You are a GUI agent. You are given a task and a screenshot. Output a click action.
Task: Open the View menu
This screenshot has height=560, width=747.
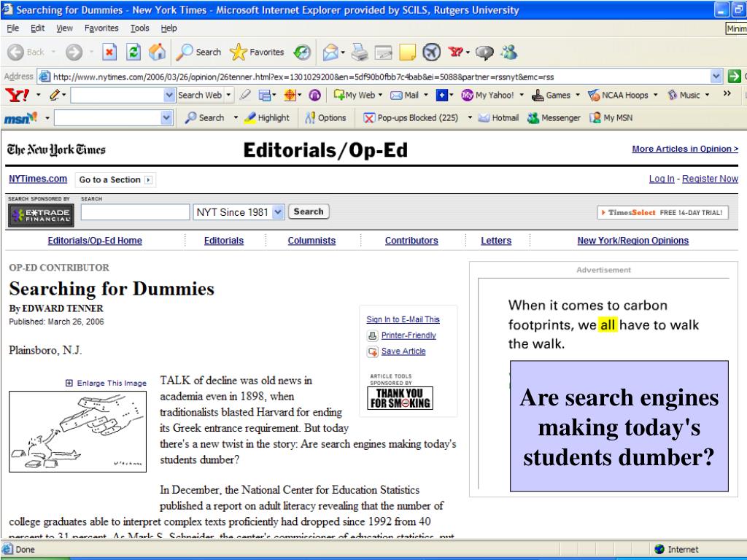coord(64,28)
